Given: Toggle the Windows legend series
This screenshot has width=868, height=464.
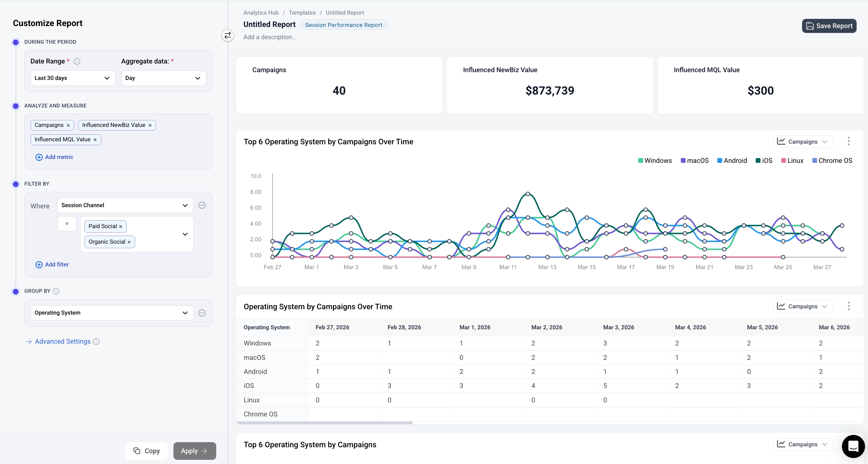Looking at the screenshot, I should coord(655,161).
